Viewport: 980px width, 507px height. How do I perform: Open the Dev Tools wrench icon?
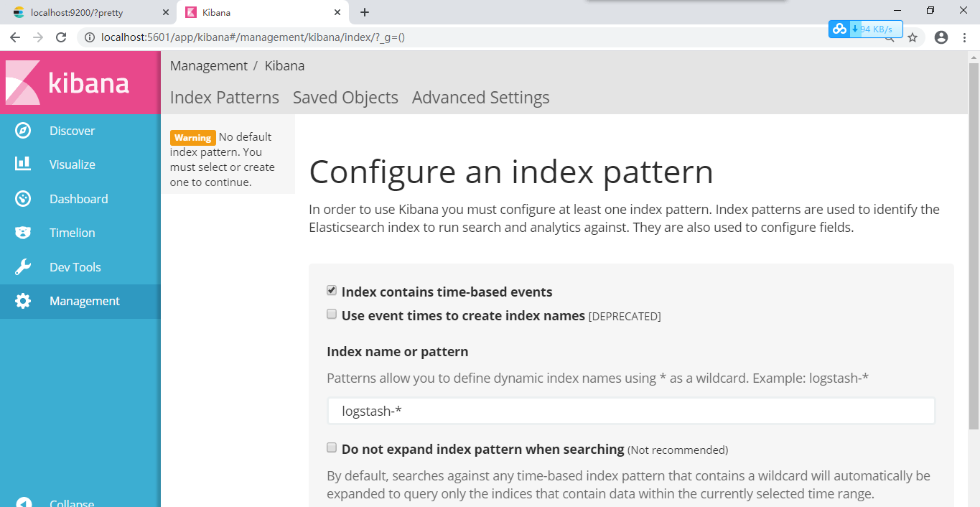click(23, 267)
